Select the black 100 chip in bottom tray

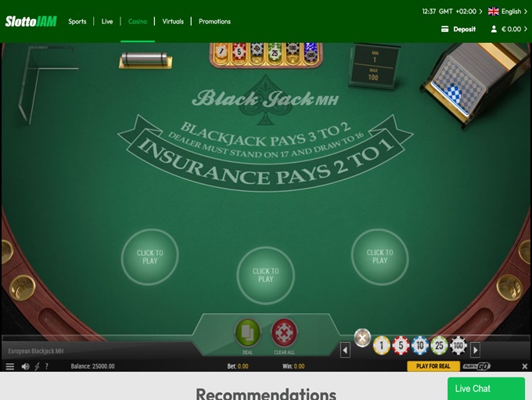[458, 346]
